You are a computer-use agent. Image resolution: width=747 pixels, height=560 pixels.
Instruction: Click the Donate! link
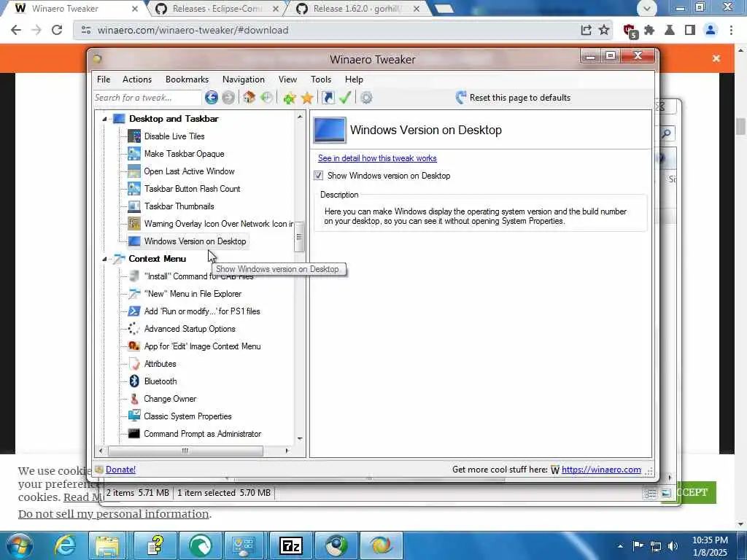click(120, 470)
